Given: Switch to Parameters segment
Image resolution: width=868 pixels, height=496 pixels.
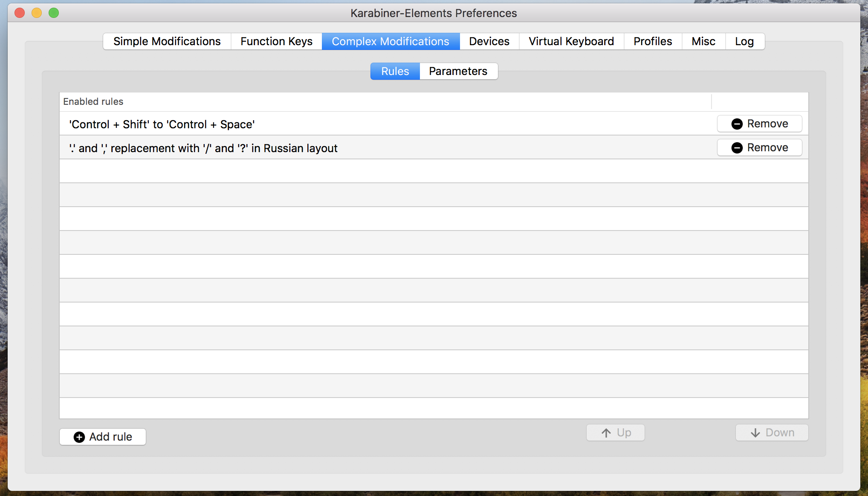Looking at the screenshot, I should point(458,71).
